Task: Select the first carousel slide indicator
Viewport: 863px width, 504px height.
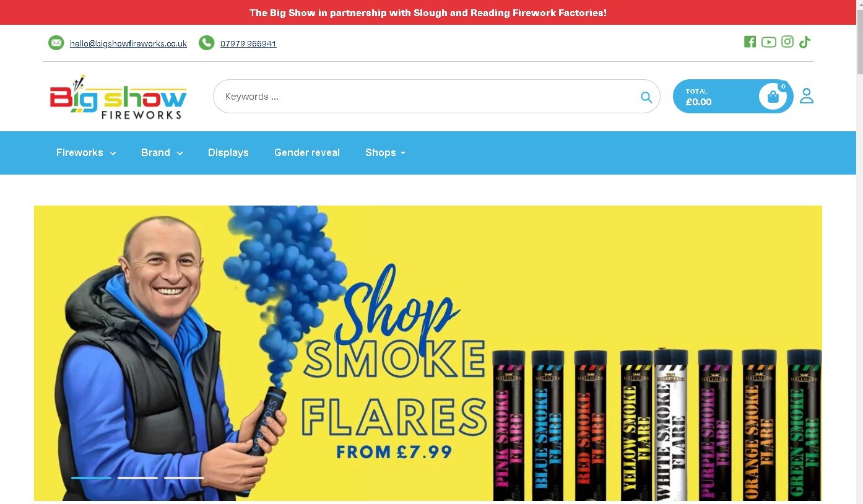Action: tap(91, 477)
